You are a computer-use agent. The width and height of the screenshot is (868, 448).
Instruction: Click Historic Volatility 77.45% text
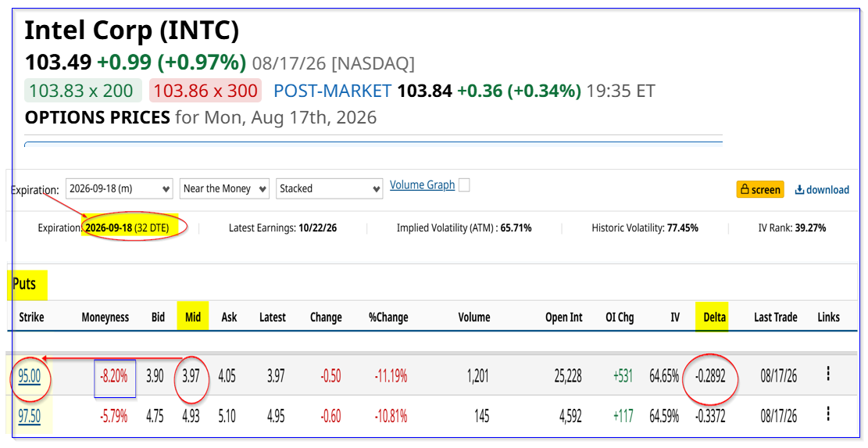click(x=645, y=228)
